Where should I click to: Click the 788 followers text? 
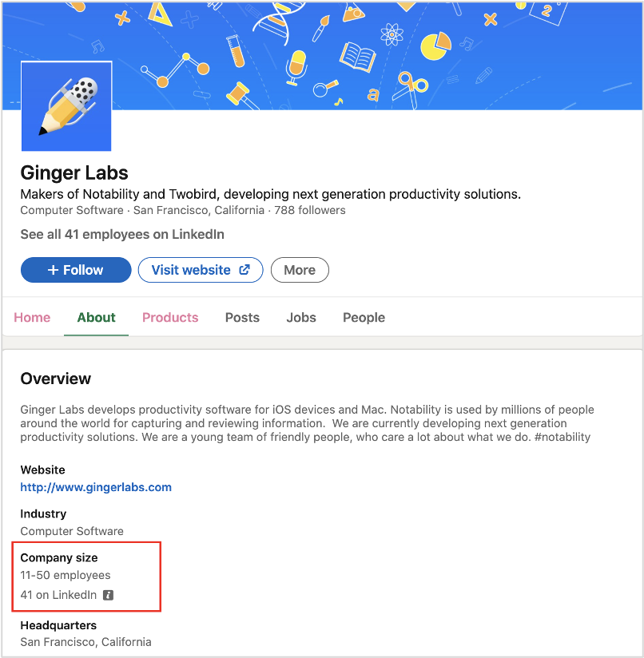(310, 210)
